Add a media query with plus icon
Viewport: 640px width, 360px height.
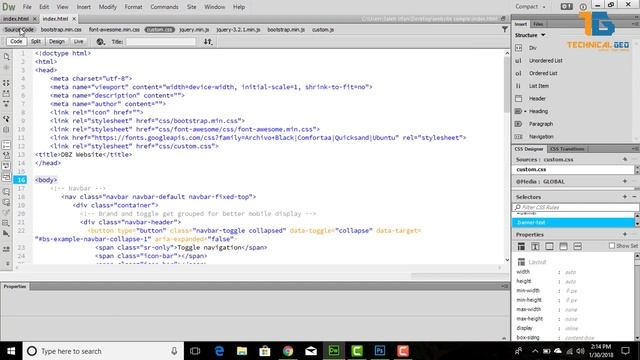(625, 181)
